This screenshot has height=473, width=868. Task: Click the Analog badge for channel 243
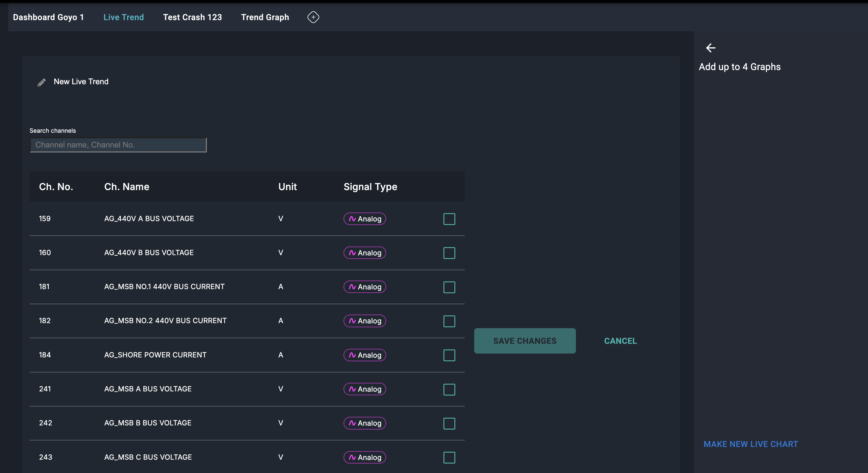coord(365,457)
